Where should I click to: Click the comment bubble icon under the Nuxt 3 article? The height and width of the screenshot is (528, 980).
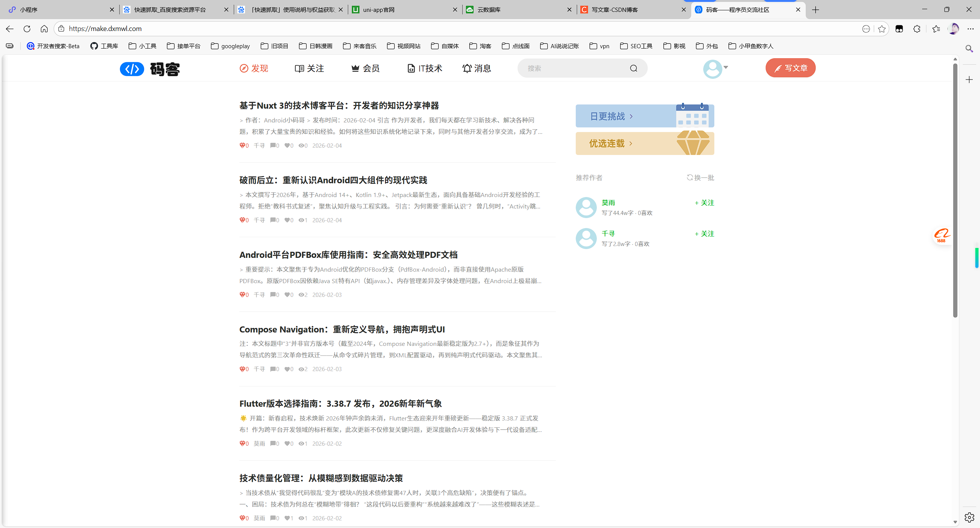273,145
